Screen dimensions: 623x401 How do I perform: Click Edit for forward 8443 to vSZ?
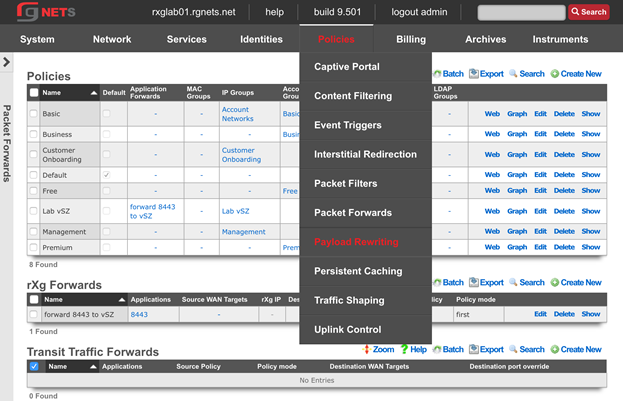point(540,314)
